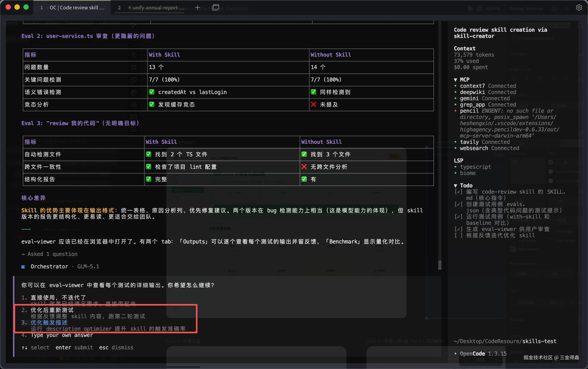Click the red X beside 未提及
588x369 pixels.
coord(313,105)
